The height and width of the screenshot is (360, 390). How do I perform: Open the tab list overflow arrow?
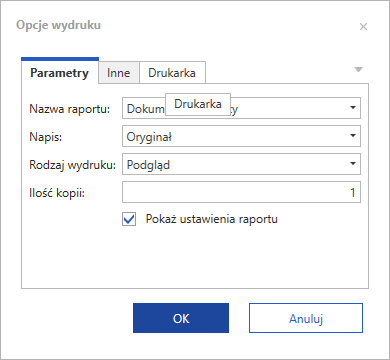click(x=358, y=70)
